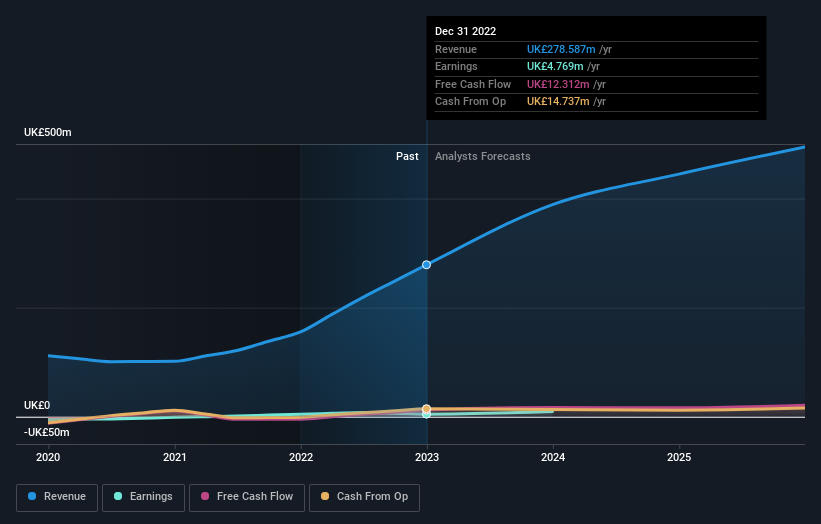821x524 pixels.
Task: Click the UK£4.769m earnings value
Action: [555, 66]
